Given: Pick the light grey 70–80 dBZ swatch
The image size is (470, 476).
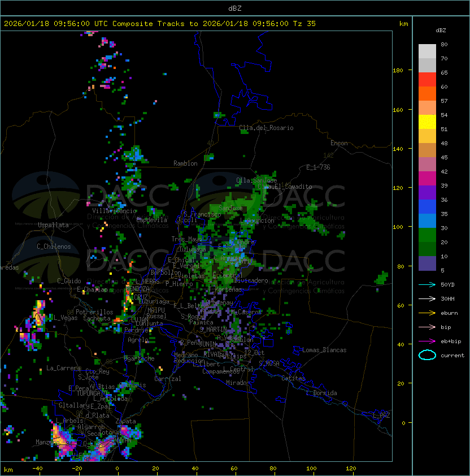Looking at the screenshot, I should (427, 51).
